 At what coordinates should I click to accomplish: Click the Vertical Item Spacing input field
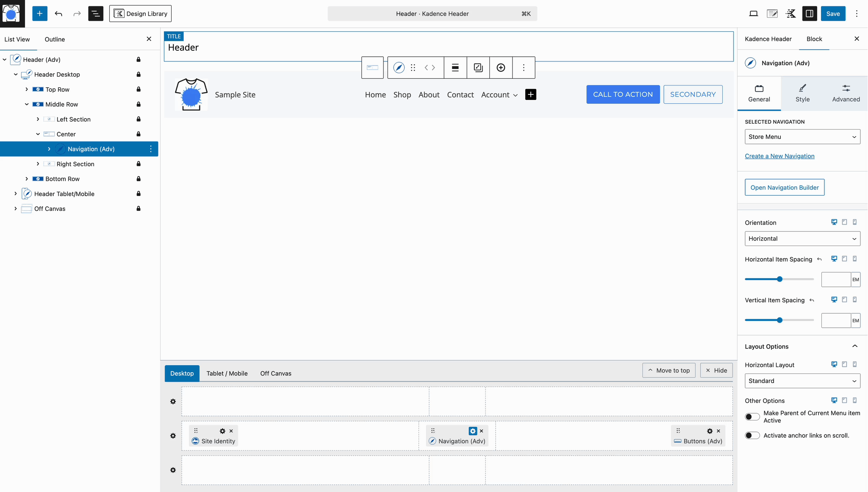(835, 321)
